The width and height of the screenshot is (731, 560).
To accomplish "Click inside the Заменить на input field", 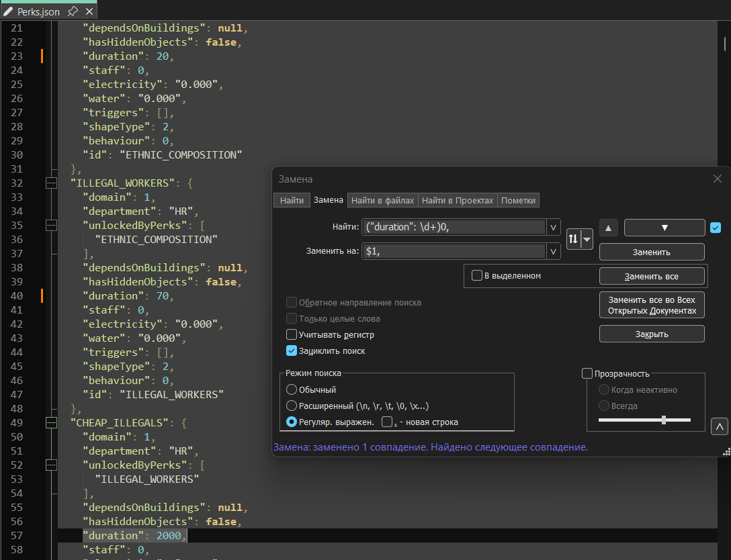I will click(x=454, y=252).
